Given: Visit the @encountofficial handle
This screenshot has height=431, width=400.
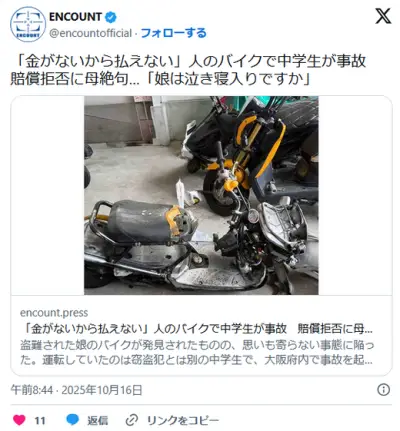Looking at the screenshot, I should pos(91,33).
